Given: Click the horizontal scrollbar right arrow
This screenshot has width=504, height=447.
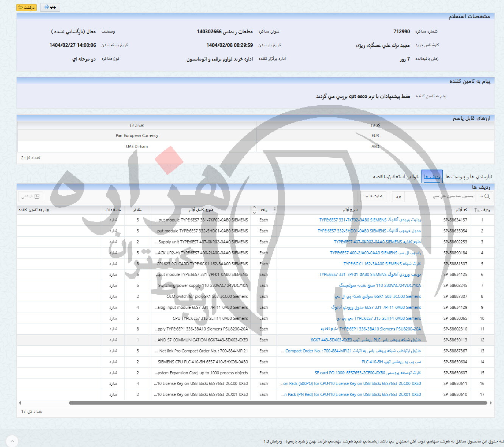Looking at the screenshot, I should tap(491, 403).
